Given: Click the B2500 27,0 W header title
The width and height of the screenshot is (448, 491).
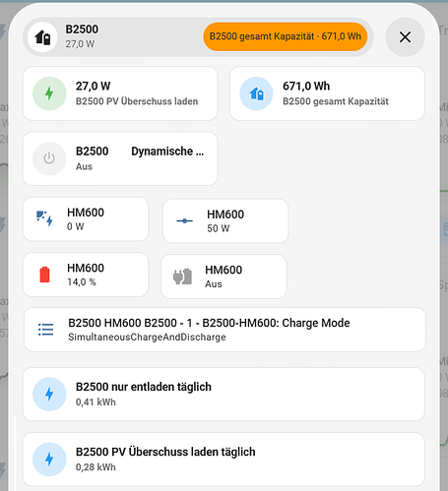Looking at the screenshot, I should [82, 36].
